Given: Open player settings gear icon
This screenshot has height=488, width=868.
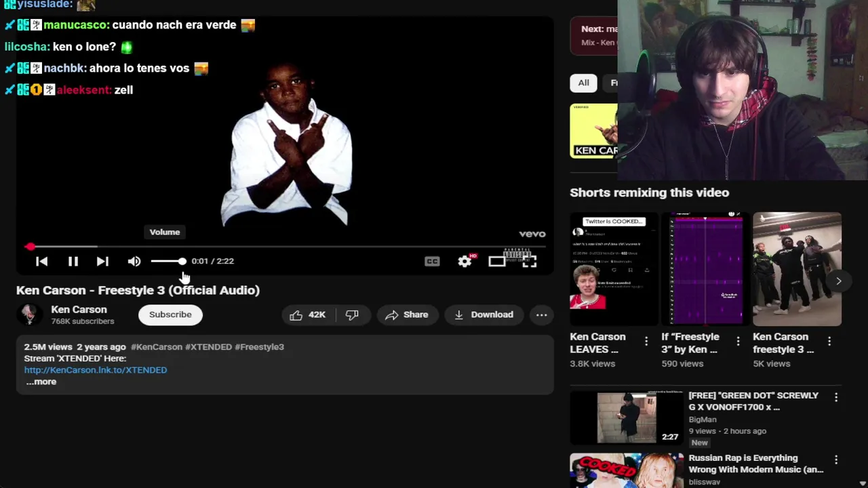Looking at the screenshot, I should (x=465, y=261).
